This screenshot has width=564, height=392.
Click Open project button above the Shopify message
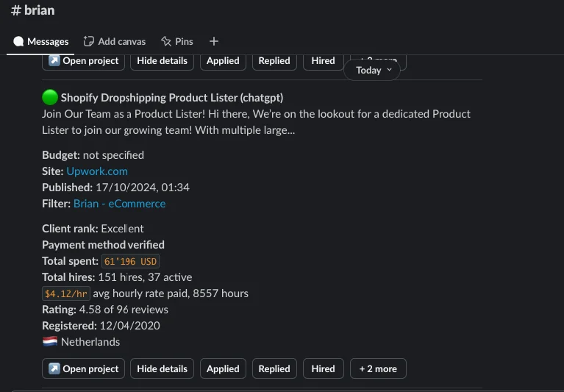tap(83, 61)
